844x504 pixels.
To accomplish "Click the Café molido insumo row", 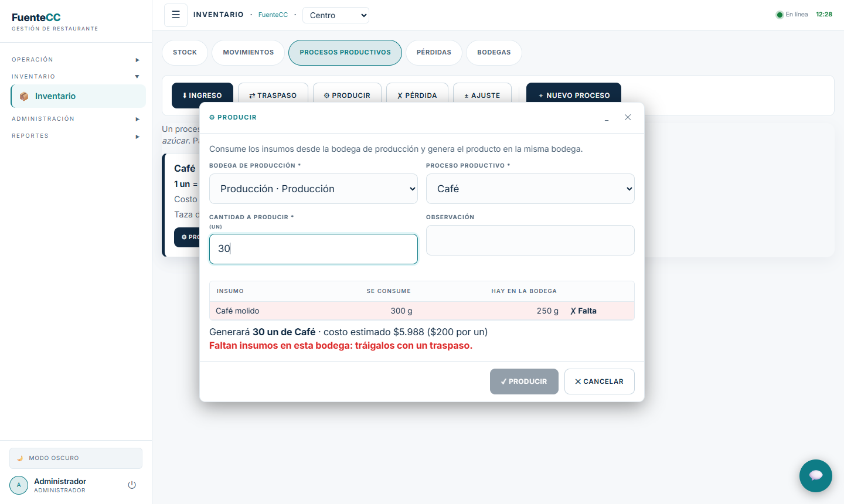I will (x=422, y=311).
